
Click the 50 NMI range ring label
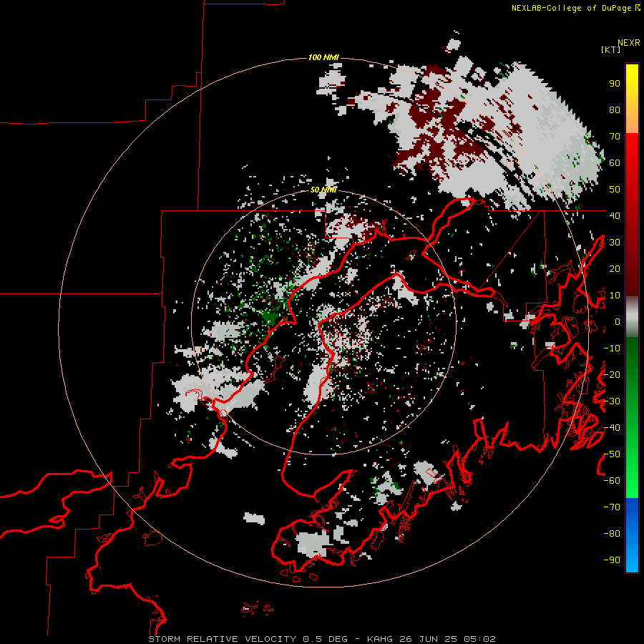[x=323, y=190]
